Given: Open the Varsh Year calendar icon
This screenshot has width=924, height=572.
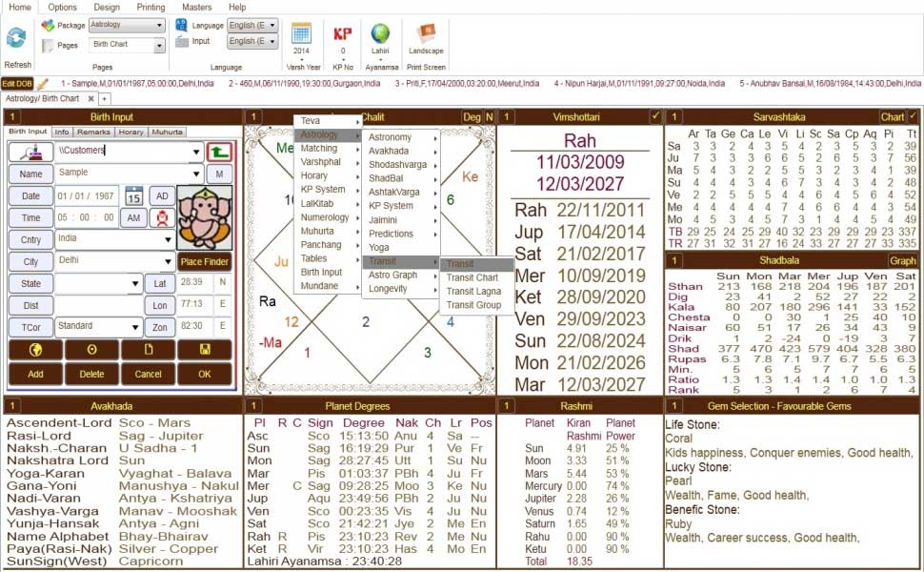Looking at the screenshot, I should coord(301,33).
